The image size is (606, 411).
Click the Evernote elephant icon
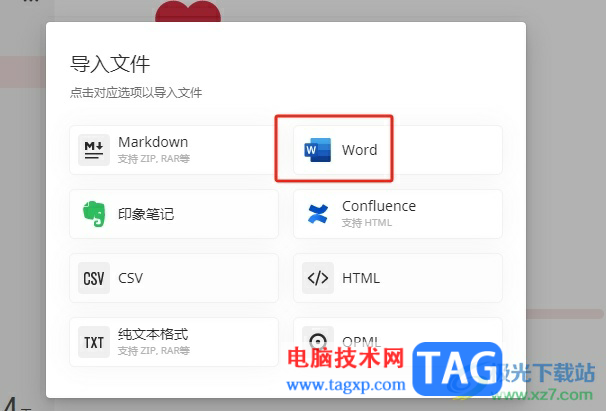pyautogui.click(x=94, y=214)
